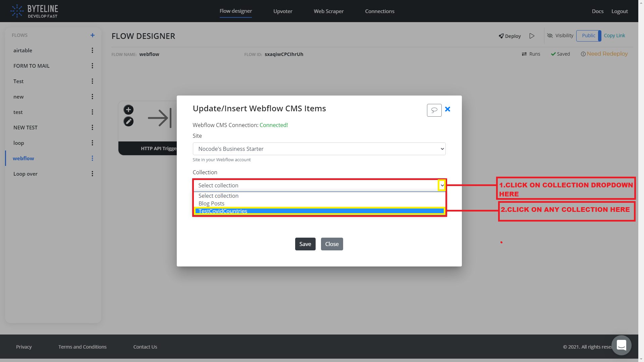
Task: Copy the flow link
Action: pos(614,36)
